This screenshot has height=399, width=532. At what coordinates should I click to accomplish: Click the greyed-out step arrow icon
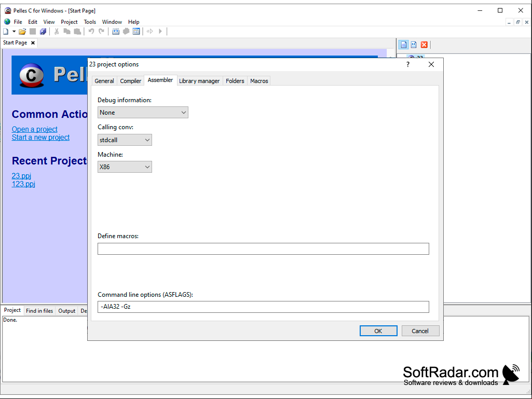point(149,32)
